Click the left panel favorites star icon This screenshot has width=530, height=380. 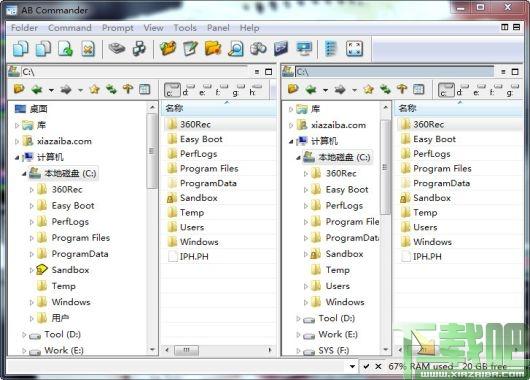click(95, 90)
